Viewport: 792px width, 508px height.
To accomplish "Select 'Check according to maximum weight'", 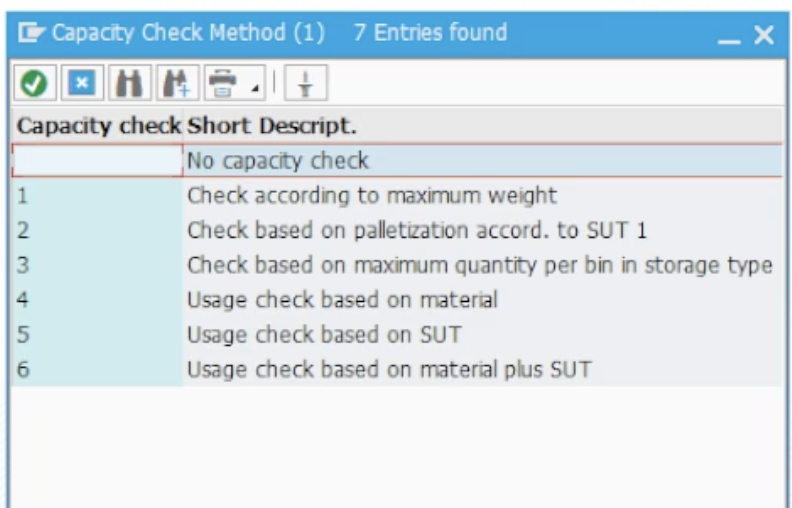I will (x=372, y=195).
